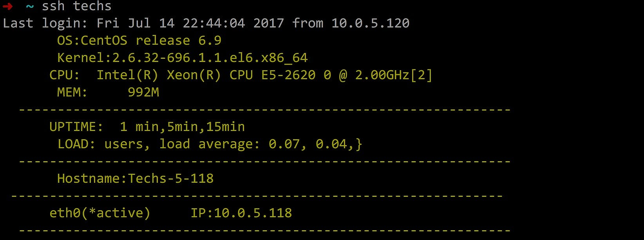The width and height of the screenshot is (644, 240).
Task: Select the kernel version 2.6.32-696.1.1.el6.x86_64
Action: point(210,58)
